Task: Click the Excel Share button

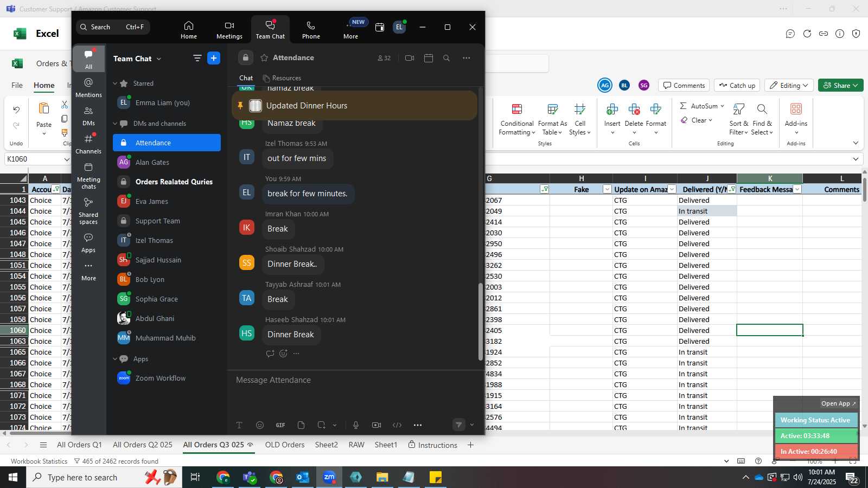Action: click(x=840, y=85)
